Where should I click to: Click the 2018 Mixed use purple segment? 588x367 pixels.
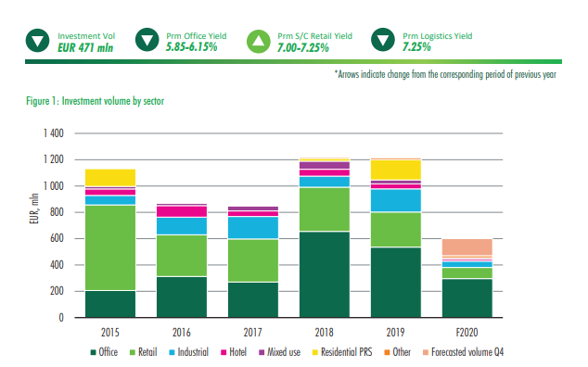click(x=325, y=165)
